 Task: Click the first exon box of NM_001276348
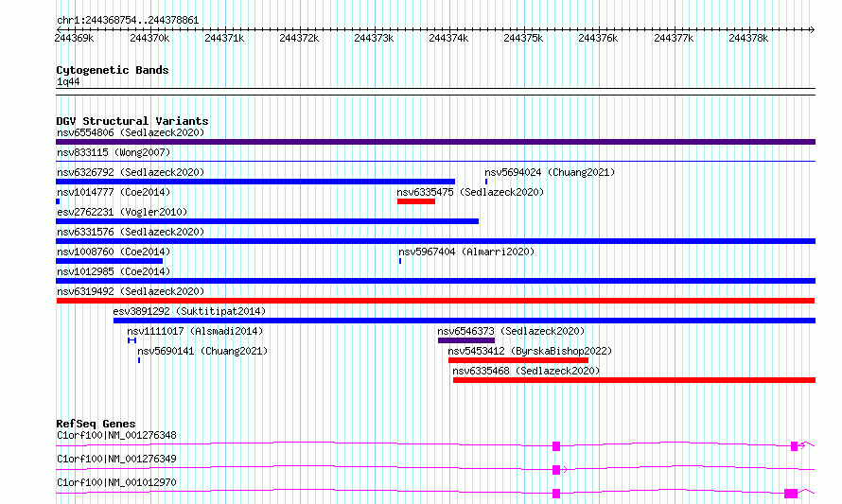pos(556,446)
